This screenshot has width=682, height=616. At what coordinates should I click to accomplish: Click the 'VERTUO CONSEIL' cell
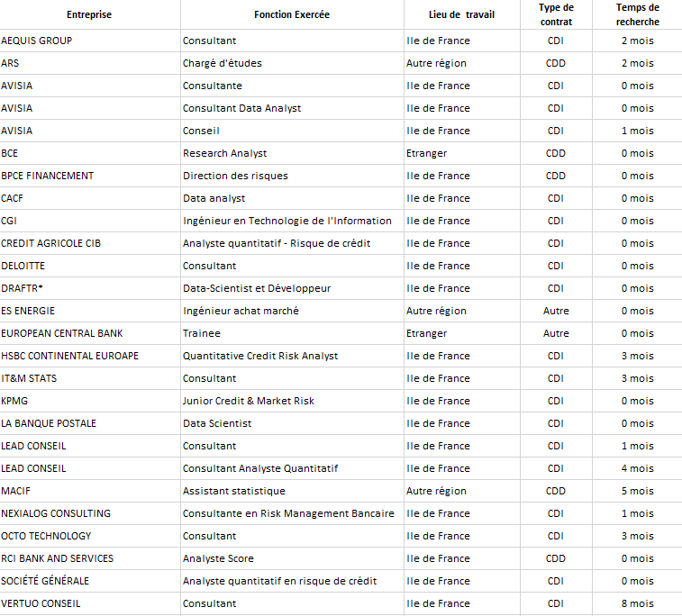click(x=90, y=603)
